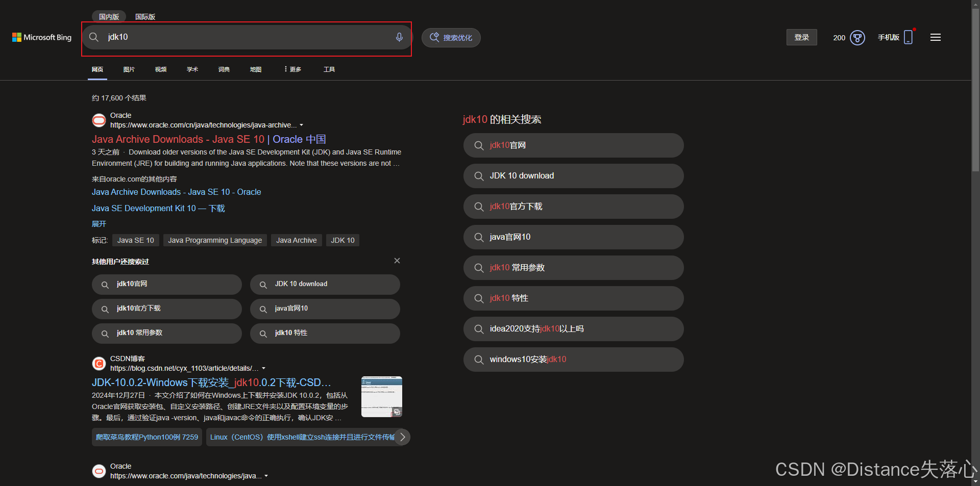Focus the jdk10 search input field
Image resolution: width=980 pixels, height=486 pixels.
coord(248,37)
